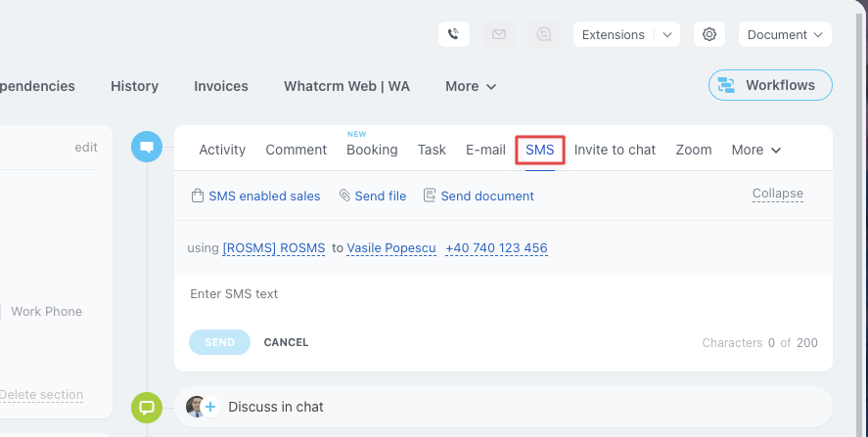Expand More options in activity tabs

pyautogui.click(x=756, y=150)
